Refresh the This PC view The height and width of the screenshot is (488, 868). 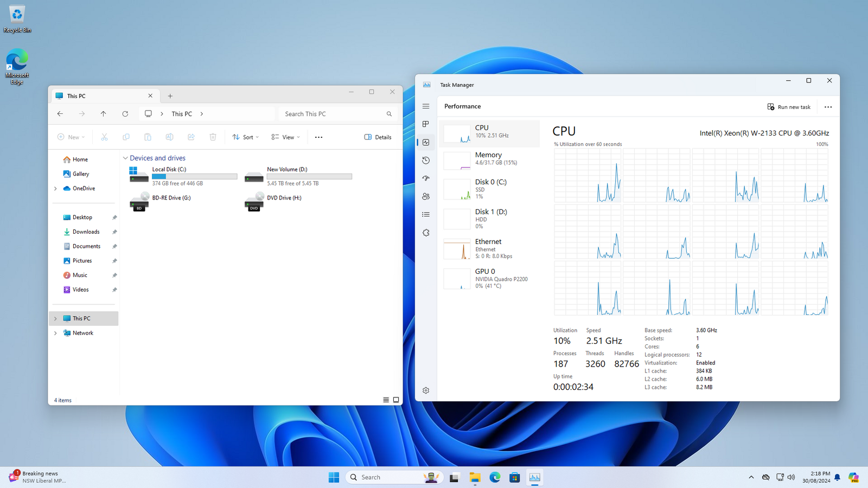tap(125, 114)
